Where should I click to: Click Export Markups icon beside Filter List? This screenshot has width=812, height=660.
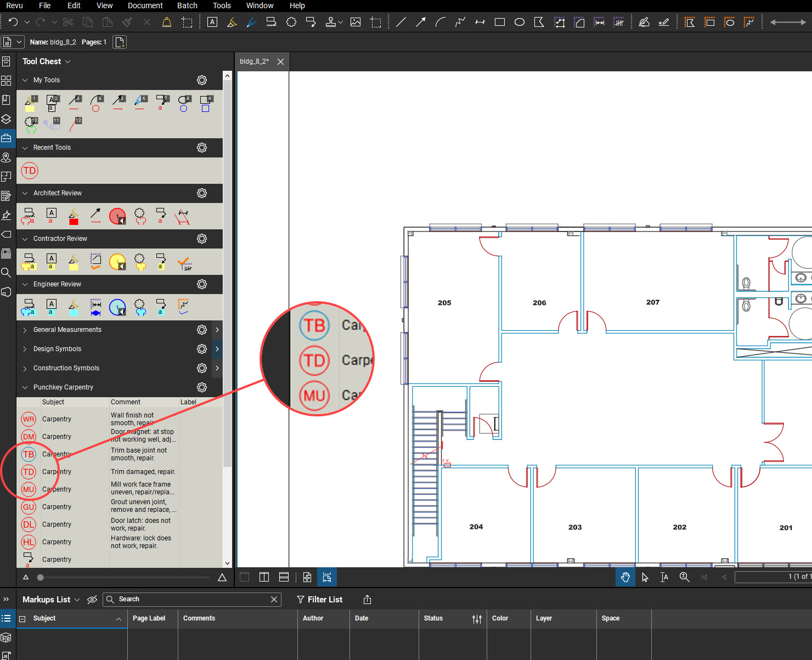coord(368,600)
